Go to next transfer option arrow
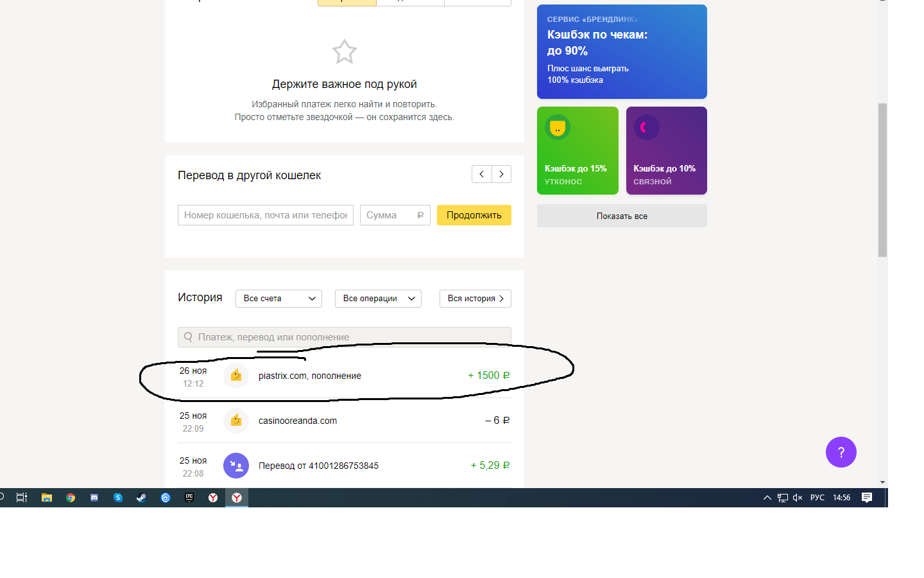This screenshot has height=578, width=924. pyautogui.click(x=502, y=174)
